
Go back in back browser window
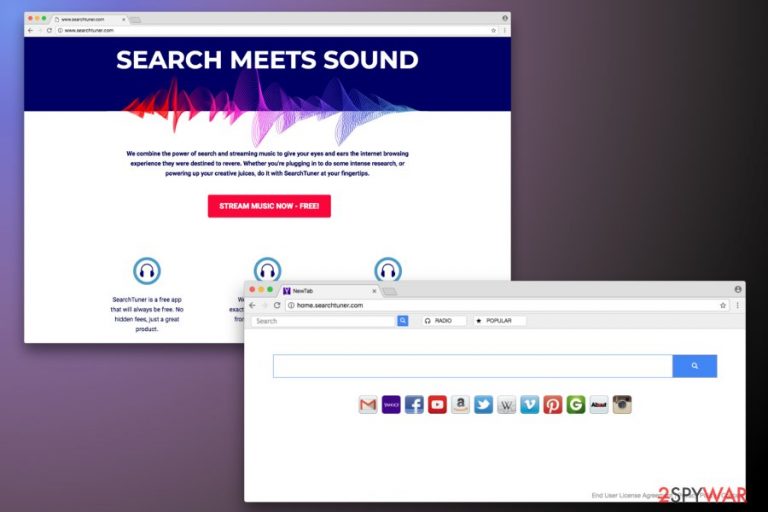point(31,30)
